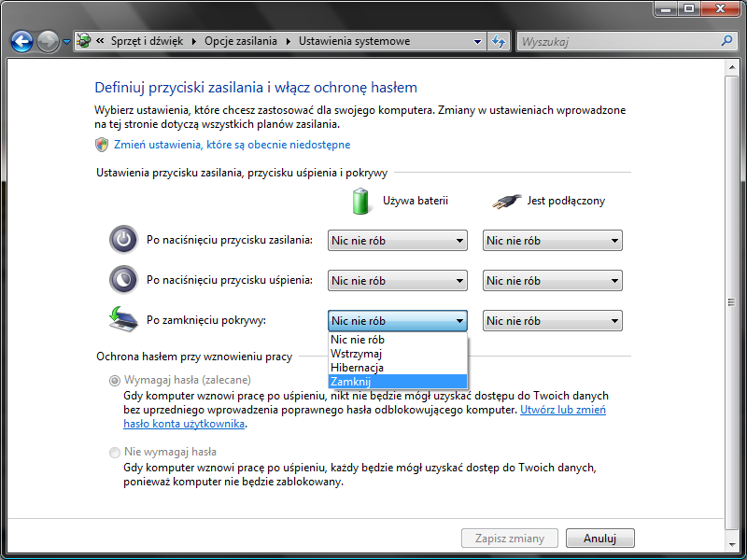Click the power button icon

(123, 240)
